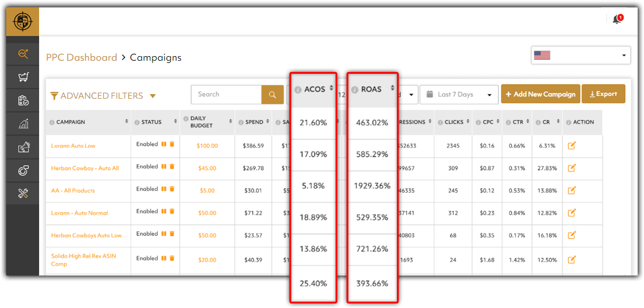644x308 pixels.
Task: Open the bar chart growth sidebar icon
Action: 23,124
